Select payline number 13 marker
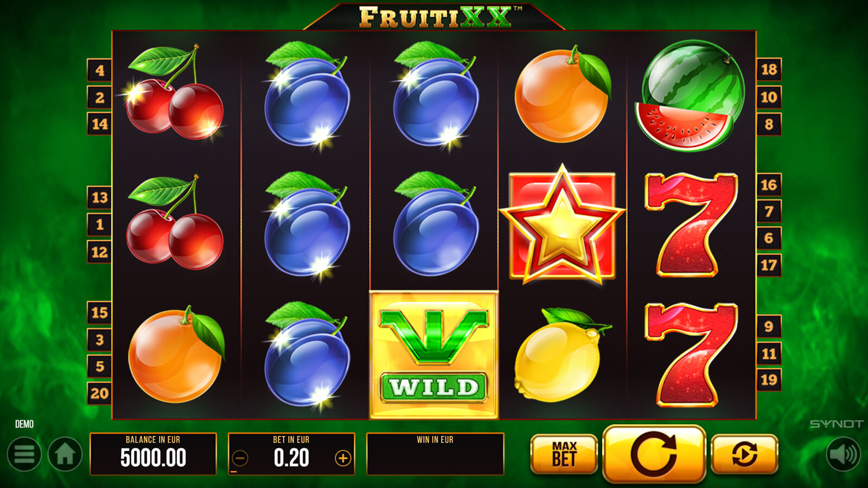 point(99,197)
